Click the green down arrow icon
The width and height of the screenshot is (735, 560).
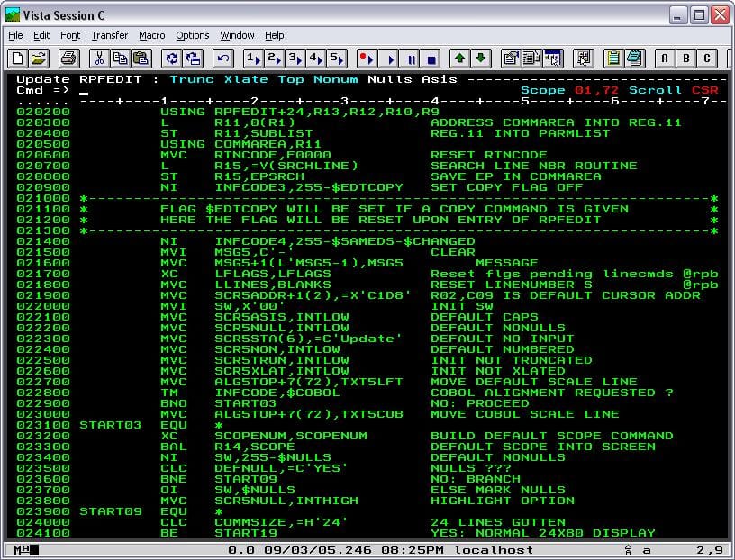pos(480,59)
